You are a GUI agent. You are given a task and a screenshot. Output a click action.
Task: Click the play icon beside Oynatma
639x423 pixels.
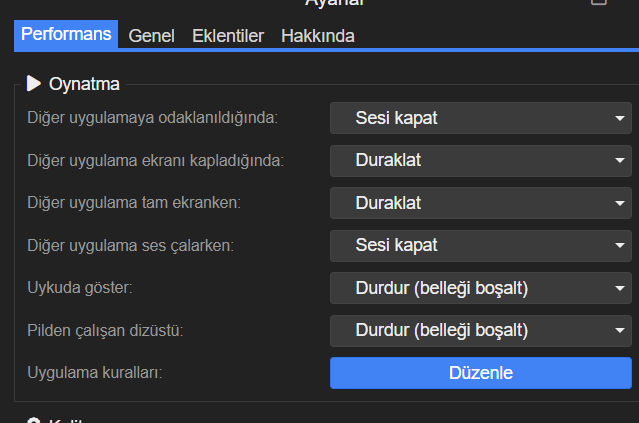34,84
